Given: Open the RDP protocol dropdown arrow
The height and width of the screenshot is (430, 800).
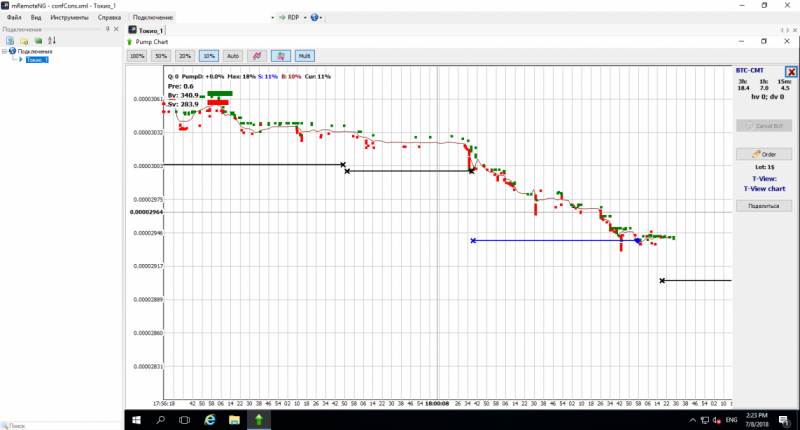Looking at the screenshot, I should [305, 17].
